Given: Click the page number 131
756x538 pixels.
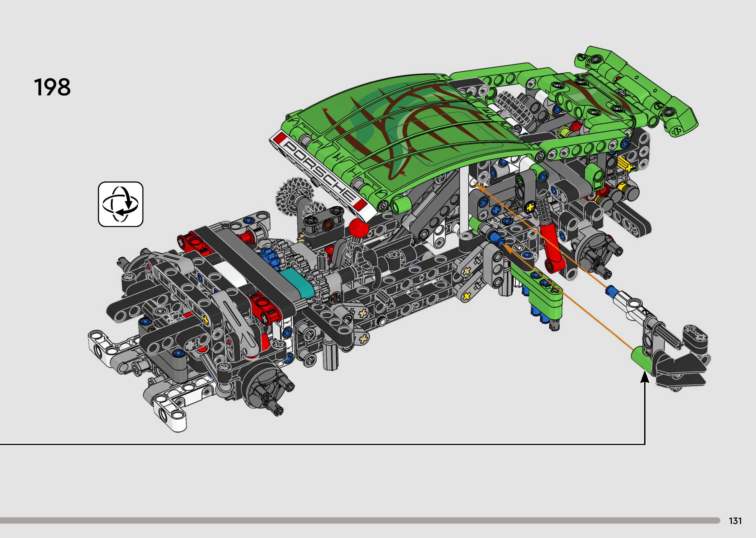Looking at the screenshot, I should pos(735,521).
